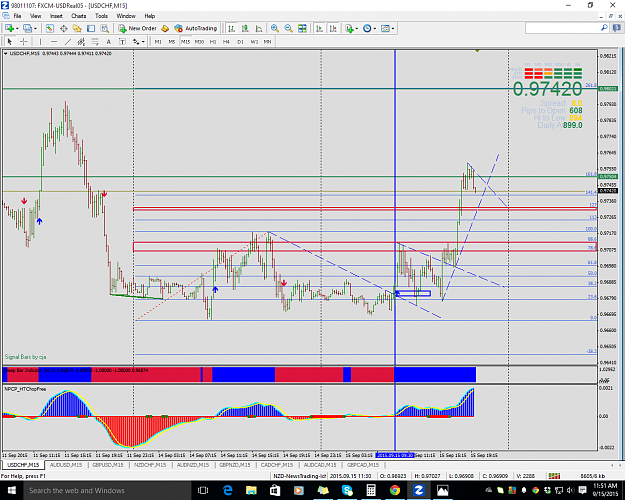
Task: Open the Market Watch window icon
Action: pyautogui.click(x=49, y=28)
